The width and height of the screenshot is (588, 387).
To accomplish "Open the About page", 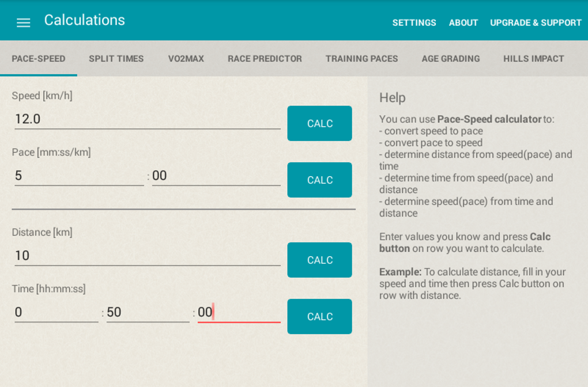I will 463,22.
